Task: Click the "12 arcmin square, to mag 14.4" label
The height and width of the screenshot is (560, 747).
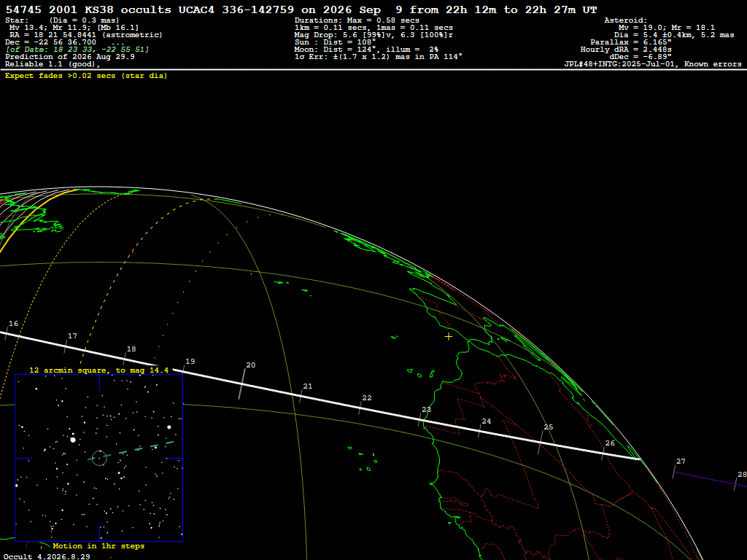Action: 98,370
